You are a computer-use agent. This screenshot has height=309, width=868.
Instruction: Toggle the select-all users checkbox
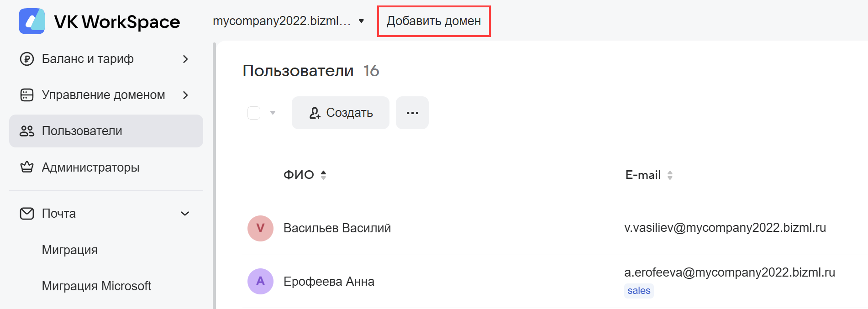click(254, 113)
